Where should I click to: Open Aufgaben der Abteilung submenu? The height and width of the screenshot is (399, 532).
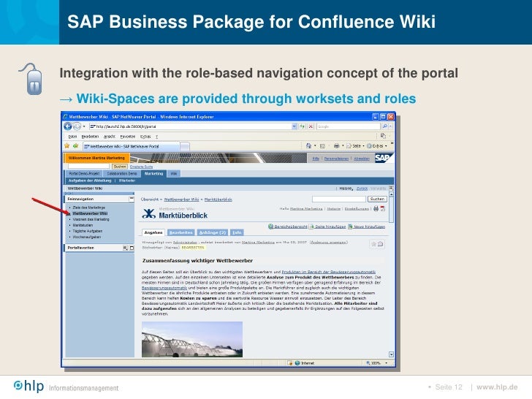click(x=90, y=180)
